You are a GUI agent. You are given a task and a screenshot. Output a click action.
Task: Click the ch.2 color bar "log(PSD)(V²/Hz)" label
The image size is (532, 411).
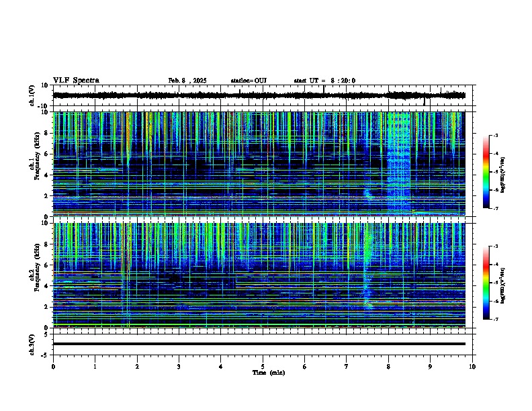click(502, 285)
